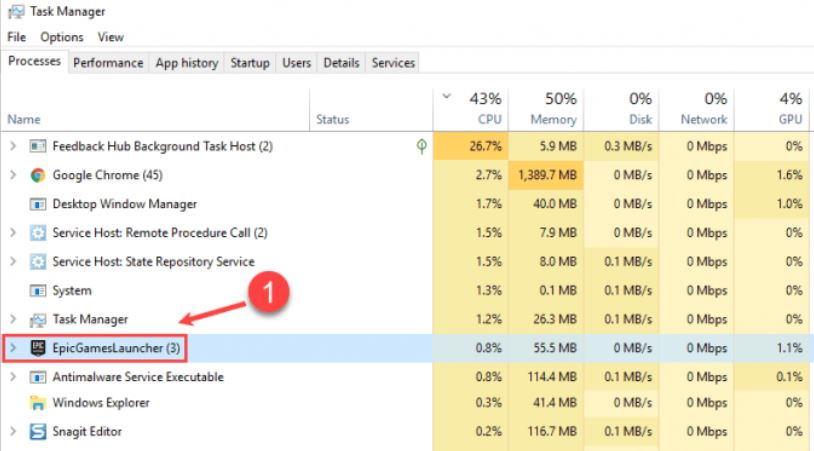
Task: Expand the Snagit Editor process group
Action: tap(13, 432)
